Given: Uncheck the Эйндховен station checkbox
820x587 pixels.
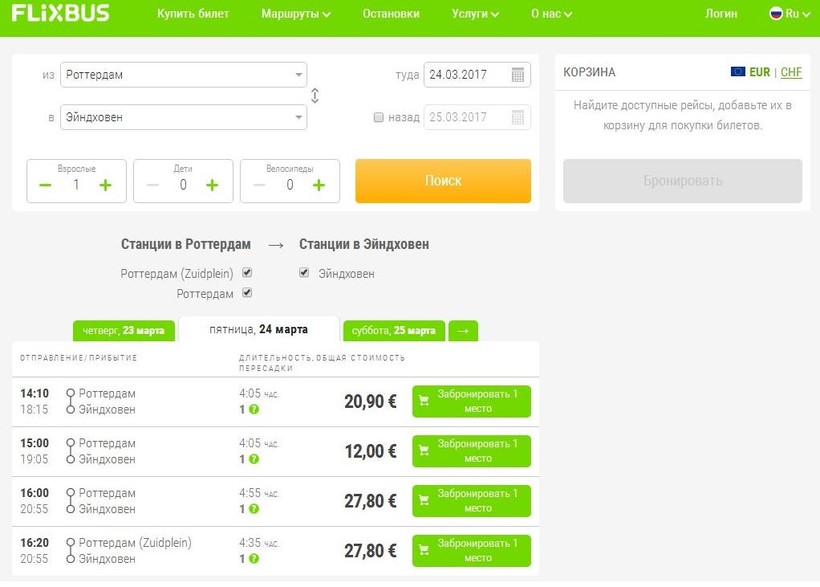Looking at the screenshot, I should click(x=304, y=272).
